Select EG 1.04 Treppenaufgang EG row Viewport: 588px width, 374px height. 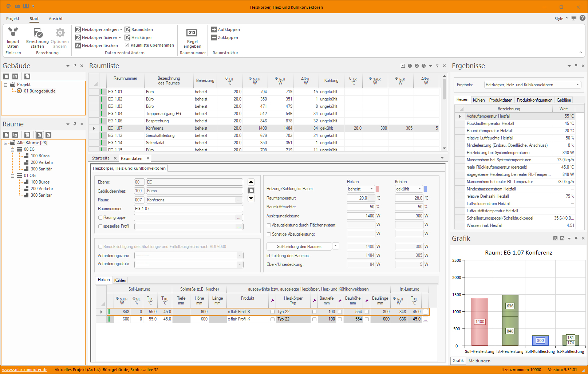(264, 114)
